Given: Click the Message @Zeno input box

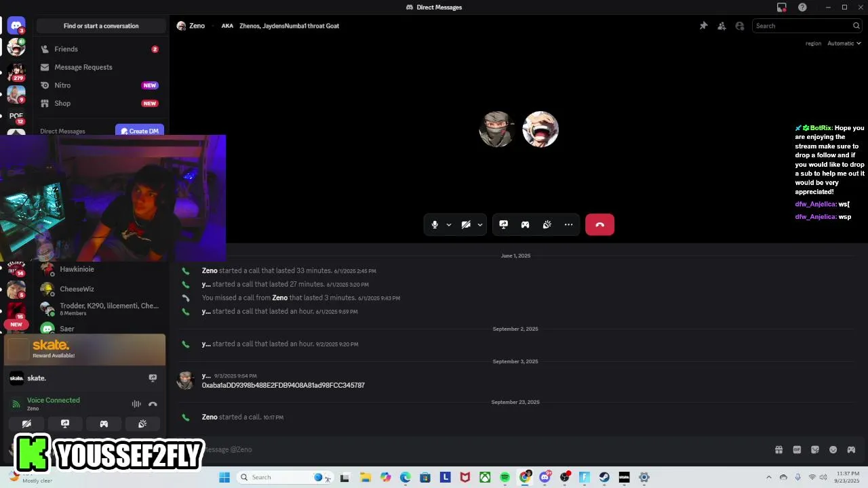Looking at the screenshot, I should tap(475, 449).
